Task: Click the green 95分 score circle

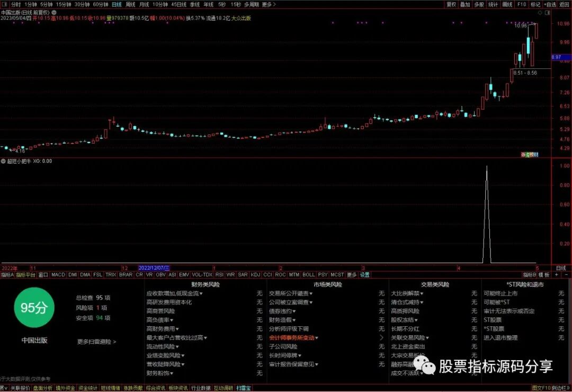Action: [x=34, y=307]
